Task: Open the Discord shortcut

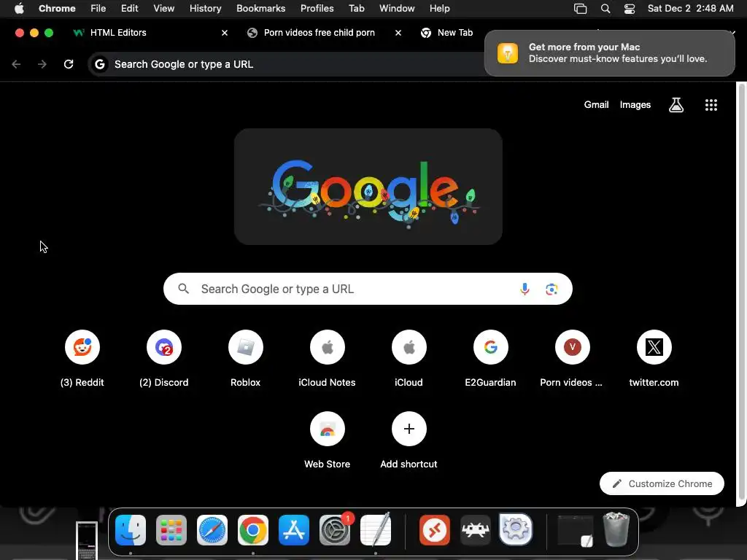Action: [164, 347]
